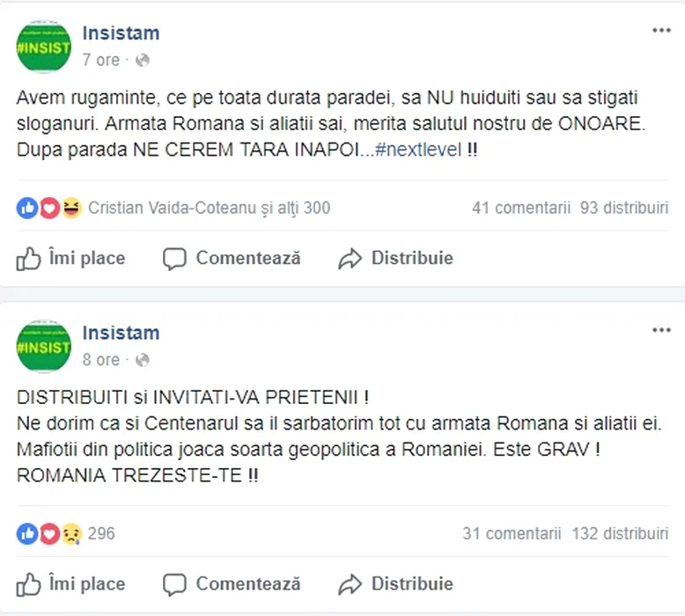685x616 pixels.
Task: Open reactions icons on the second post
Action: click(49, 533)
